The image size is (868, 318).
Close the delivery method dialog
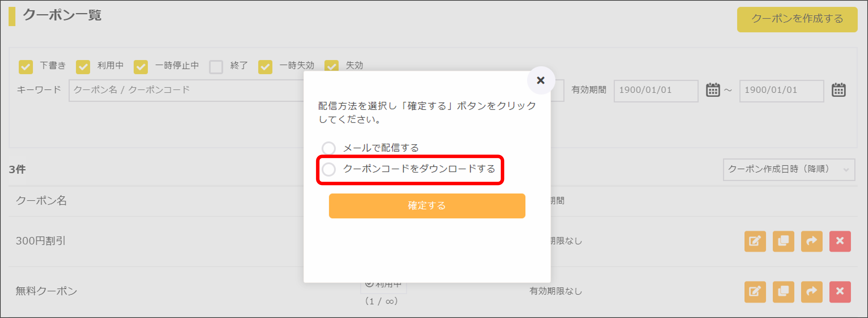point(540,80)
